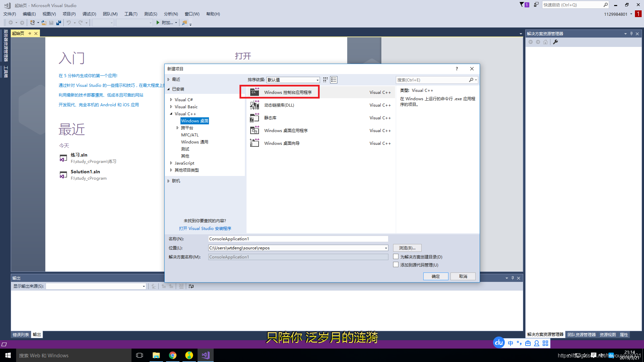
Task: Select MFC/ATL in the tree
Action: (190, 135)
